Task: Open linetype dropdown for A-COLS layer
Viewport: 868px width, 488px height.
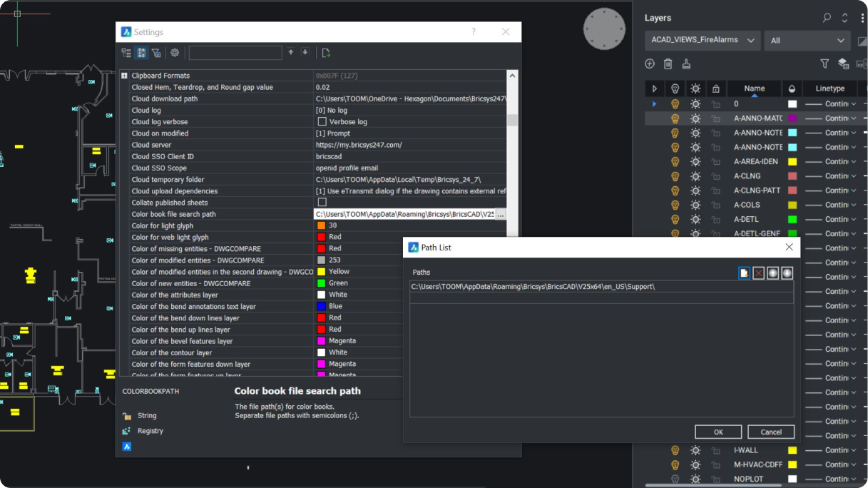Action: 854,205
